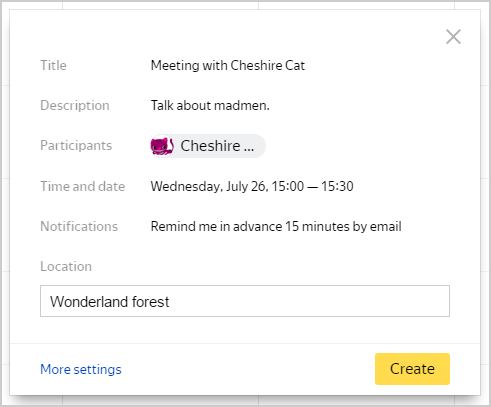491x407 pixels.
Task: Close the event creation dialog
Action: click(x=453, y=37)
